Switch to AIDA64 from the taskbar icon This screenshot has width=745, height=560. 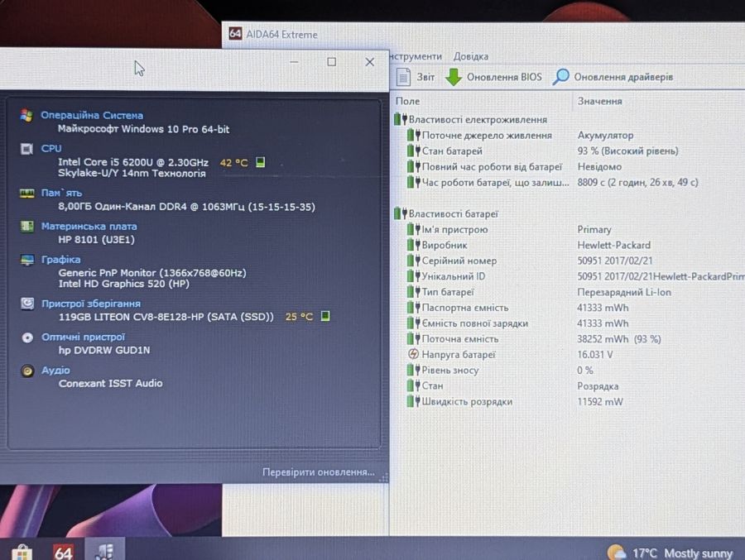pyautogui.click(x=64, y=553)
